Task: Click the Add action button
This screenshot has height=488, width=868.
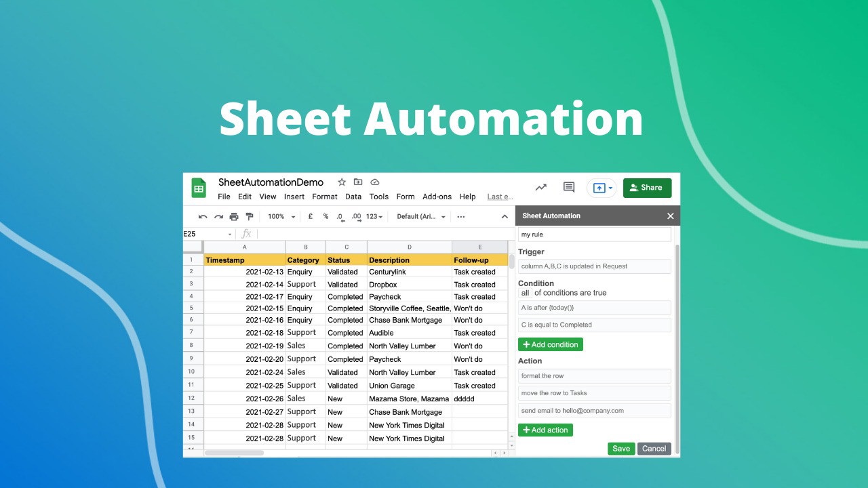Action: 545,430
